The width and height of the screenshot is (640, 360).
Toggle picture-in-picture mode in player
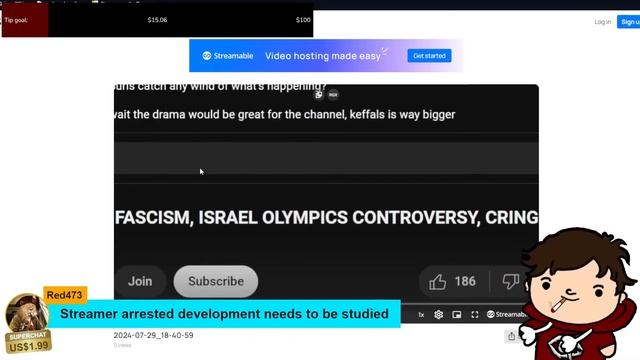pyautogui.click(x=457, y=314)
